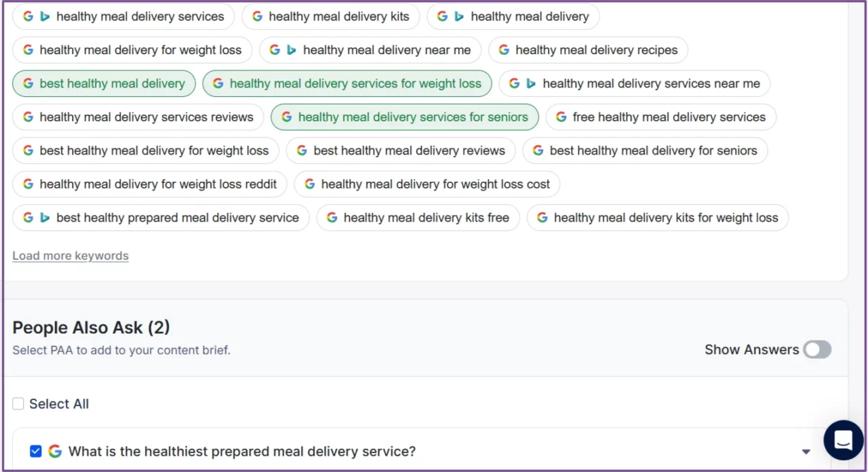
Task: Expand the 'What is the healthiest prepared meal delivery service?' answer
Action: coord(806,450)
